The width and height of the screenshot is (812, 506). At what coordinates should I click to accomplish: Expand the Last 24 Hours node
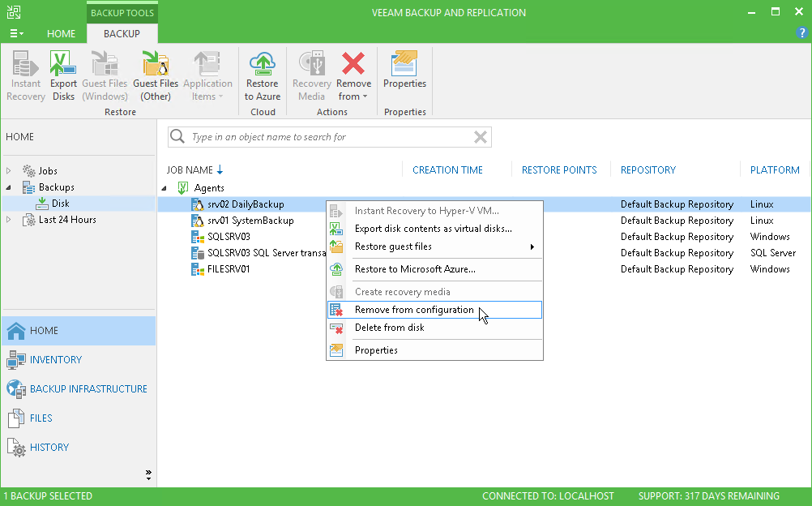tap(8, 220)
